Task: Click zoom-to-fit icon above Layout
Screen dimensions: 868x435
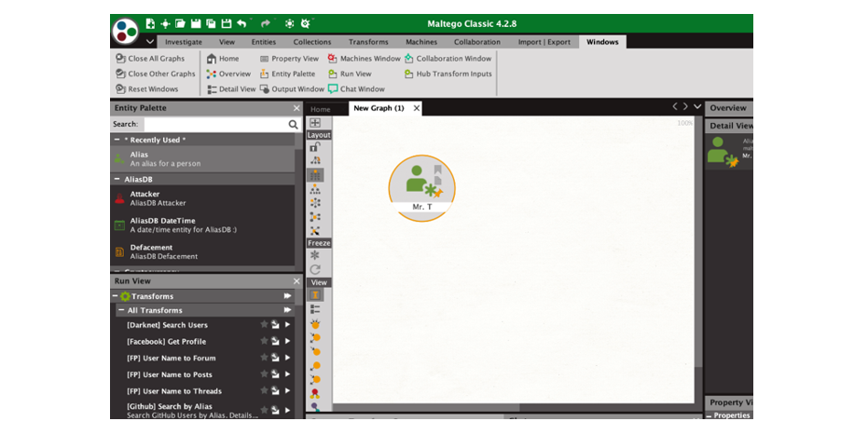Action: pos(315,123)
